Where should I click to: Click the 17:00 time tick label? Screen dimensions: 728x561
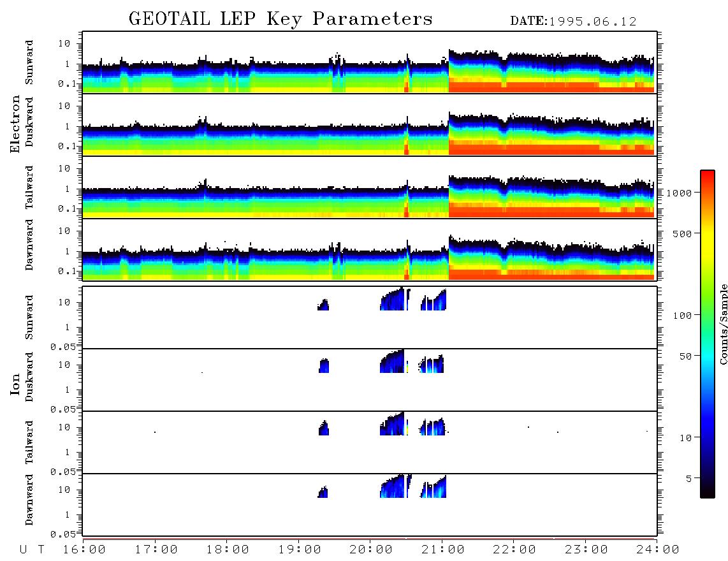point(156,550)
